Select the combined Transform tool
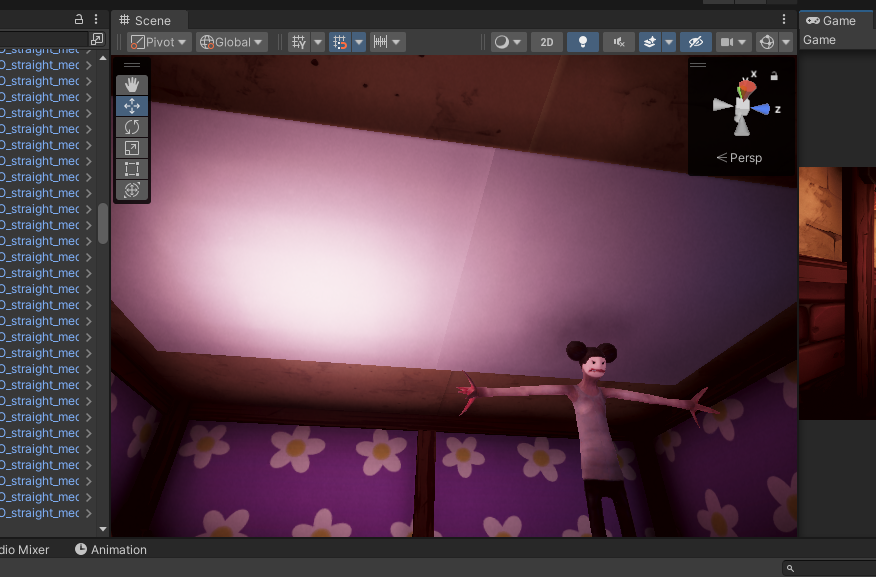Screen dimensions: 876x577 tap(131, 189)
